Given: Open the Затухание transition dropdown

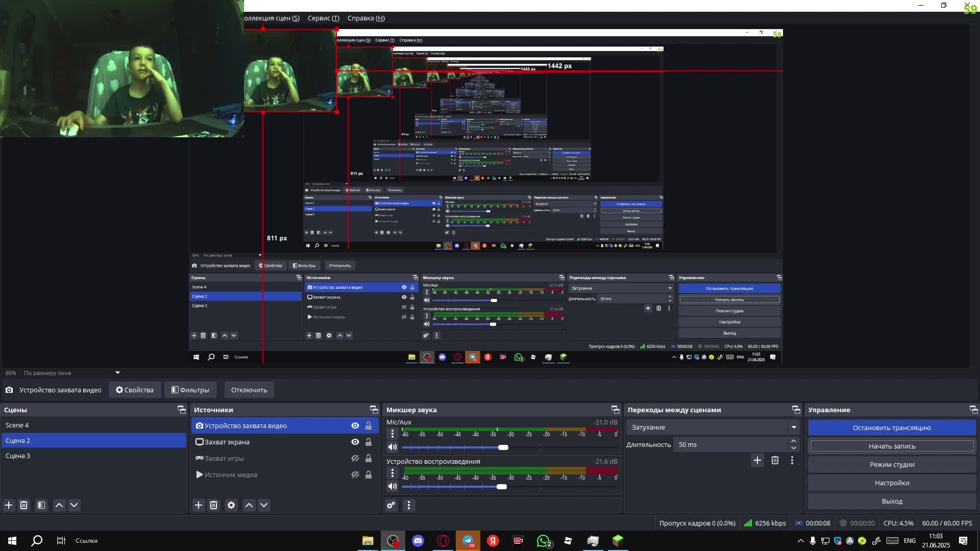Looking at the screenshot, I should coord(713,428).
